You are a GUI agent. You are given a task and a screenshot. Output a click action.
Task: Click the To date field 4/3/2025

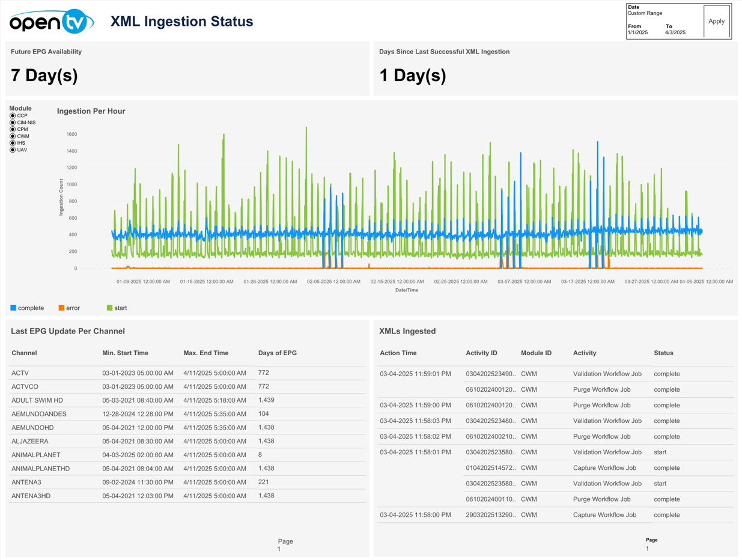(x=675, y=32)
